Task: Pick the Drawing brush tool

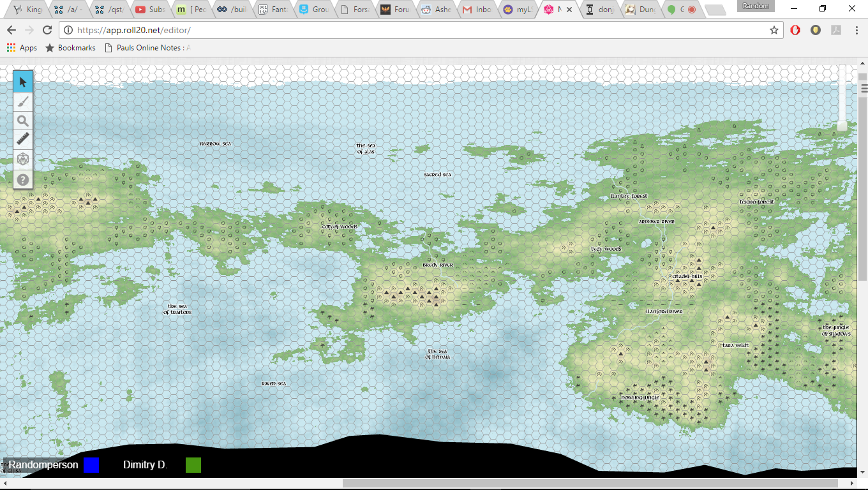Action: point(23,101)
